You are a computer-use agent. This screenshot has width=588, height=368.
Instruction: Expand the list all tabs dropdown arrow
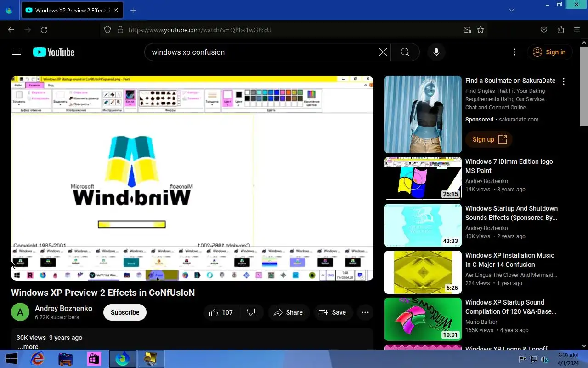pos(512,10)
